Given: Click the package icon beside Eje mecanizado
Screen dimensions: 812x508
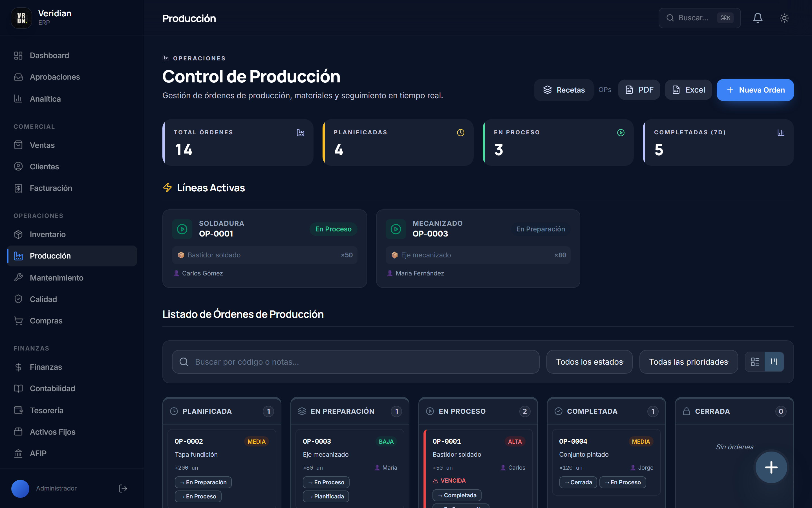Looking at the screenshot, I should 395,255.
